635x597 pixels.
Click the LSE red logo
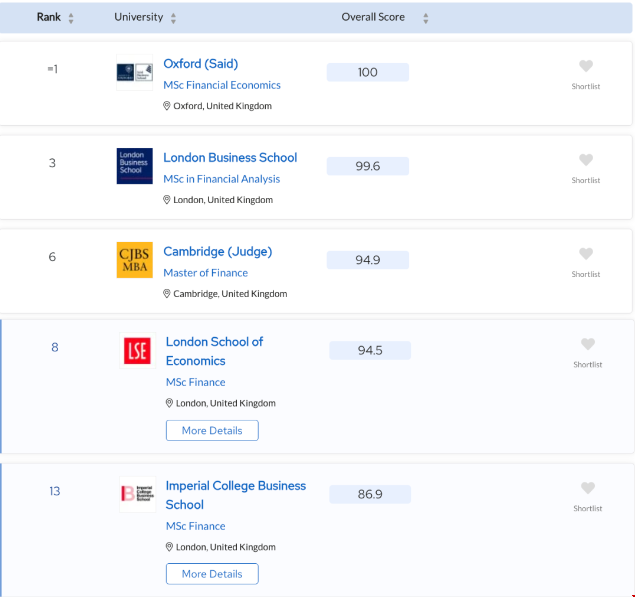[136, 351]
